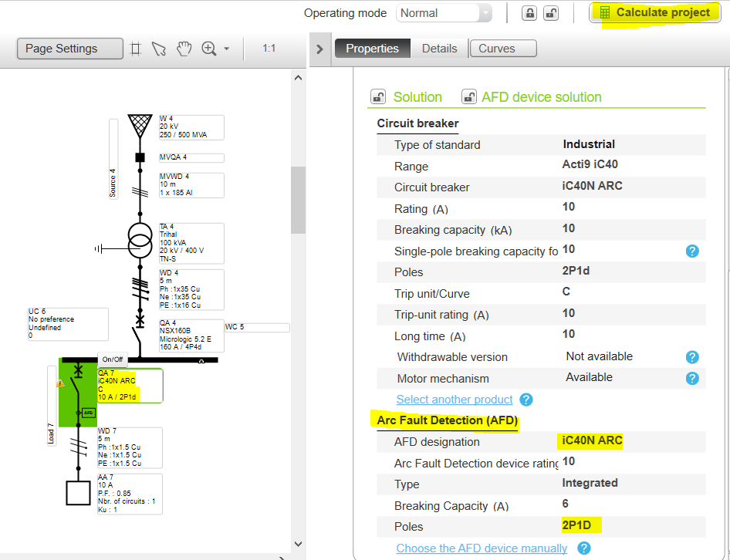Click the AFD designation value iC40N ARC
This screenshot has width=730, height=560.
click(x=592, y=440)
